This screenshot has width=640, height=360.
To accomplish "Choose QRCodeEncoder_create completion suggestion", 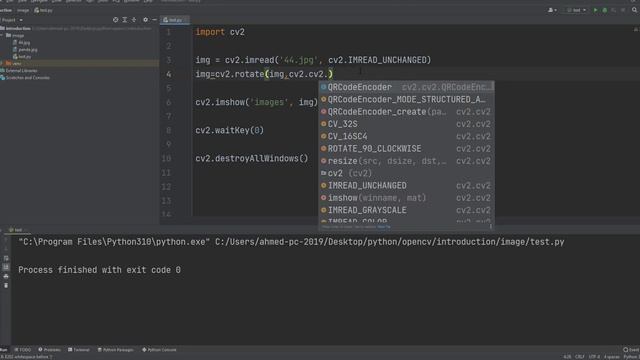I will coord(407,112).
